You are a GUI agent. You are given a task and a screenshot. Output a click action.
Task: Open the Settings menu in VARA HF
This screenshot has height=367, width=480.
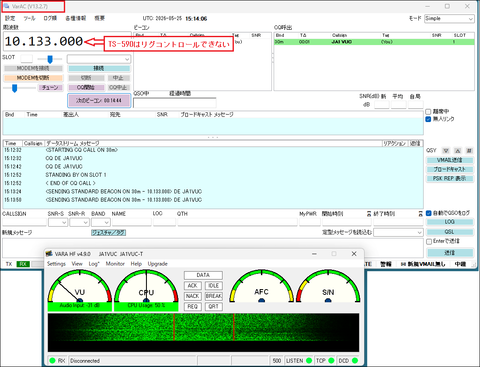click(56, 264)
